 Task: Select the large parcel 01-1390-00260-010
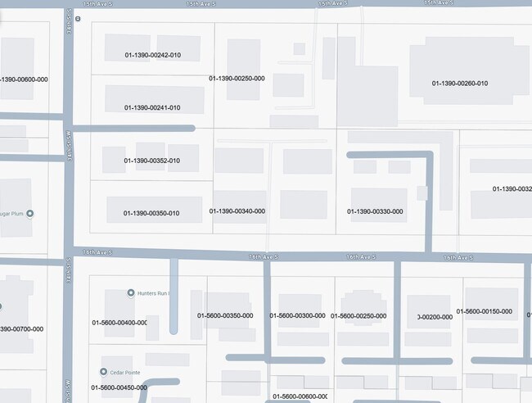460,83
